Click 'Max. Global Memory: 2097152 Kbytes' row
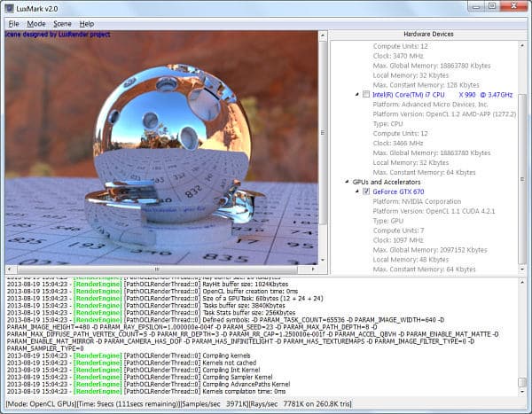 click(x=430, y=250)
